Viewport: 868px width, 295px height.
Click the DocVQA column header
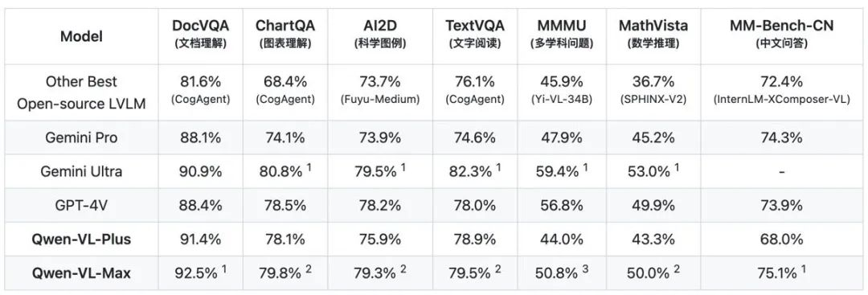tap(200, 34)
